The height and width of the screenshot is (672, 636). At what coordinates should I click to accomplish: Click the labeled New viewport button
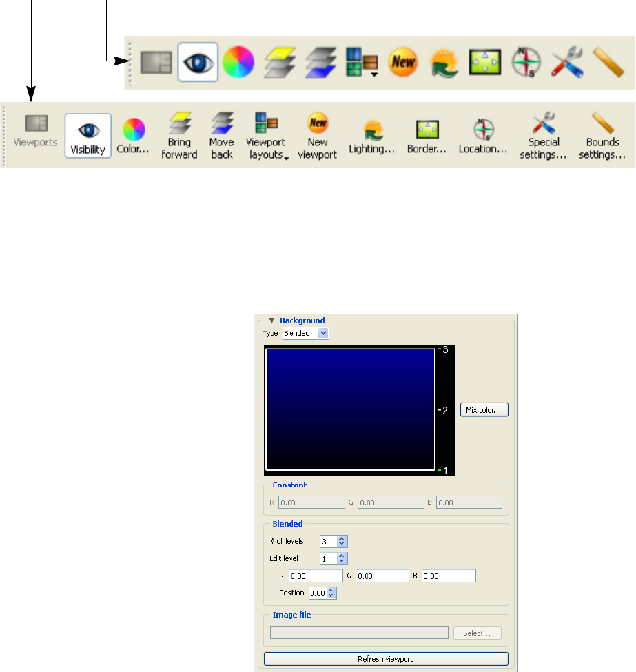pyautogui.click(x=318, y=135)
